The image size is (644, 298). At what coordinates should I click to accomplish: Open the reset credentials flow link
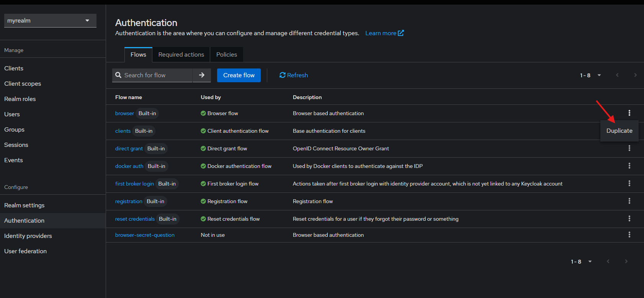tap(135, 219)
